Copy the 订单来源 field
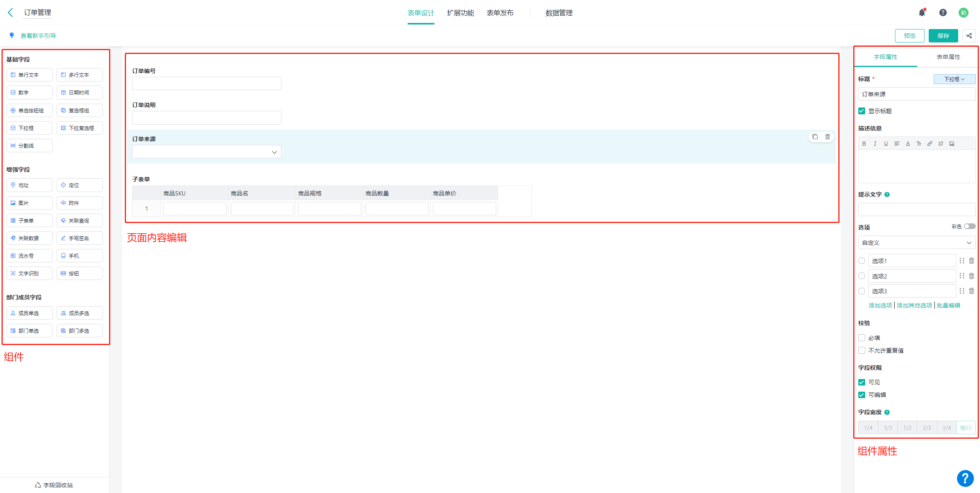 [x=815, y=137]
